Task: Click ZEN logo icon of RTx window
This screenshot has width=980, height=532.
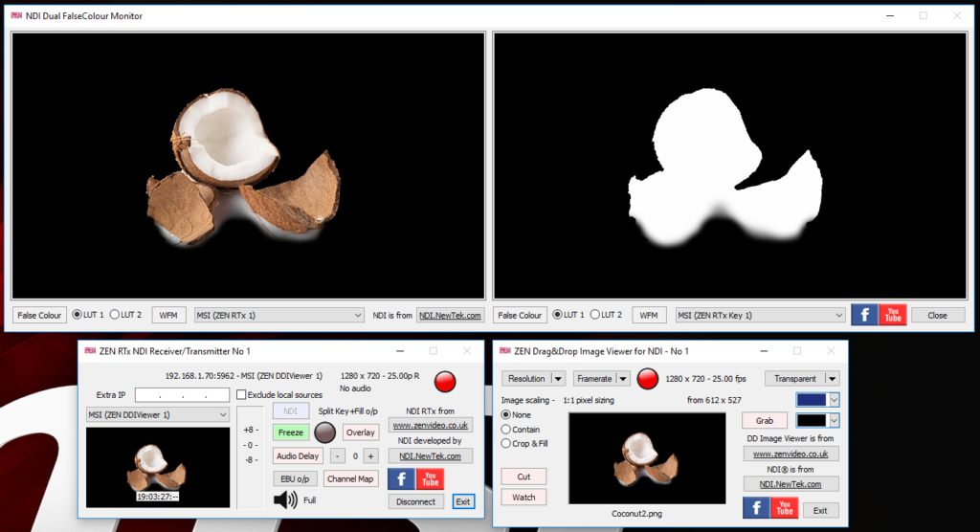Action: pos(89,351)
